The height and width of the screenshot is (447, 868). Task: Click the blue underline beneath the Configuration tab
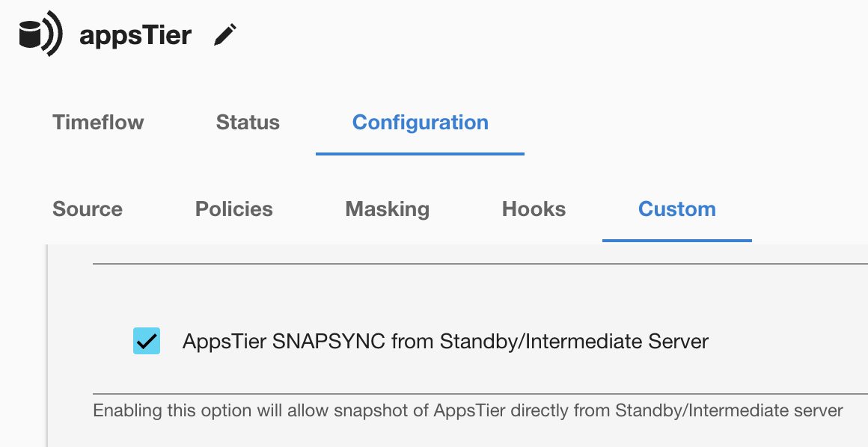tap(420, 154)
